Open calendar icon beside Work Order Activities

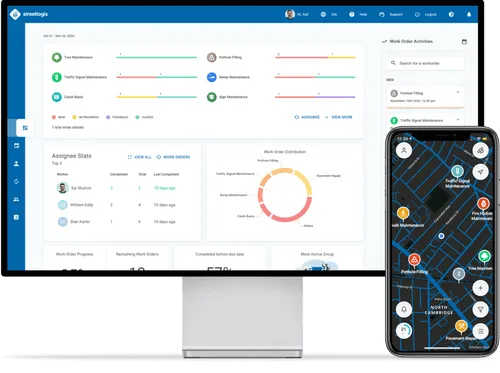pos(464,42)
